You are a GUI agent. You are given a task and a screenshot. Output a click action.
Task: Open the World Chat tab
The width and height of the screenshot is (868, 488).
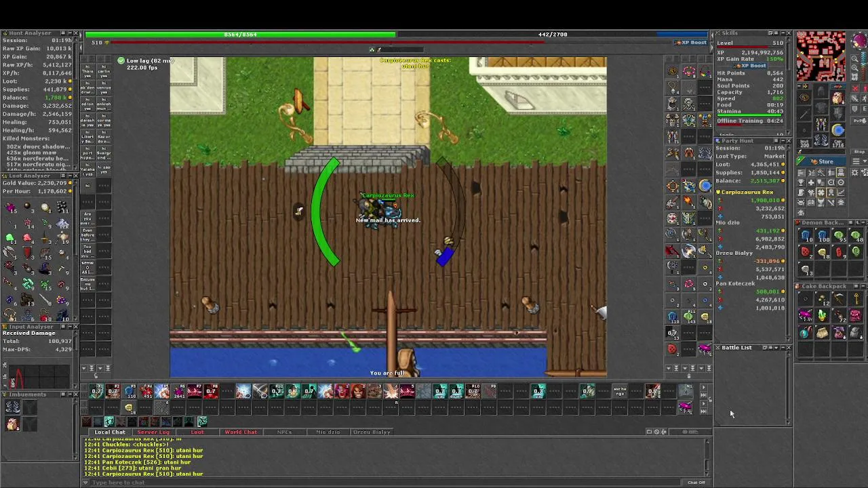click(241, 432)
